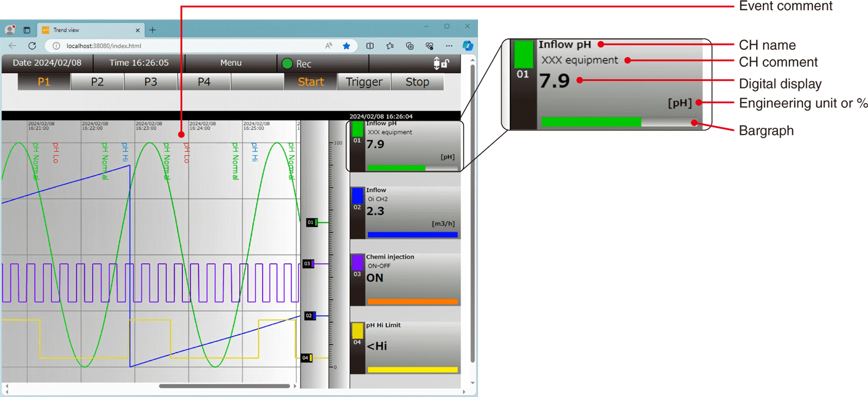Open the Menu in the header bar
The image size is (868, 397).
231,63
